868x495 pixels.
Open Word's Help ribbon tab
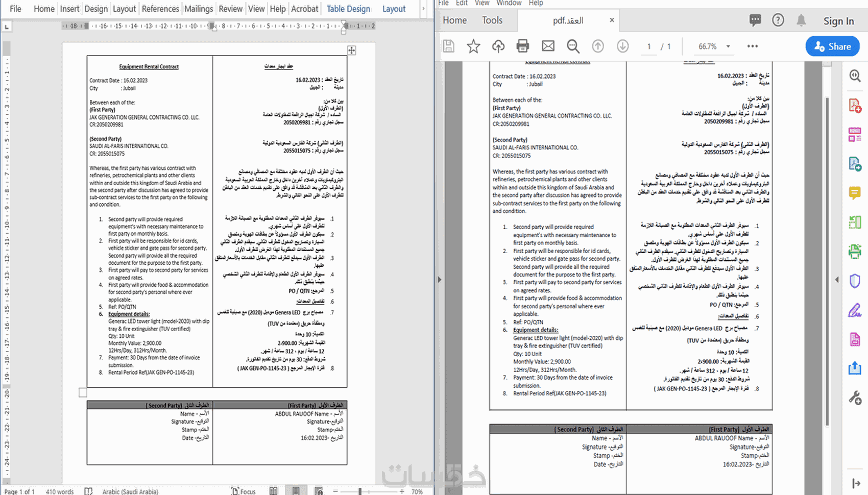pyautogui.click(x=278, y=9)
